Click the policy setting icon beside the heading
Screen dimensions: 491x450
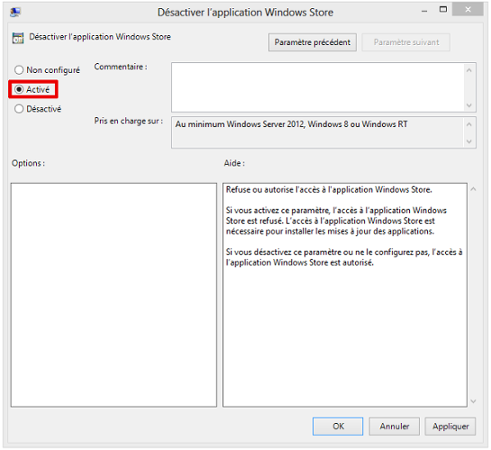click(x=18, y=38)
